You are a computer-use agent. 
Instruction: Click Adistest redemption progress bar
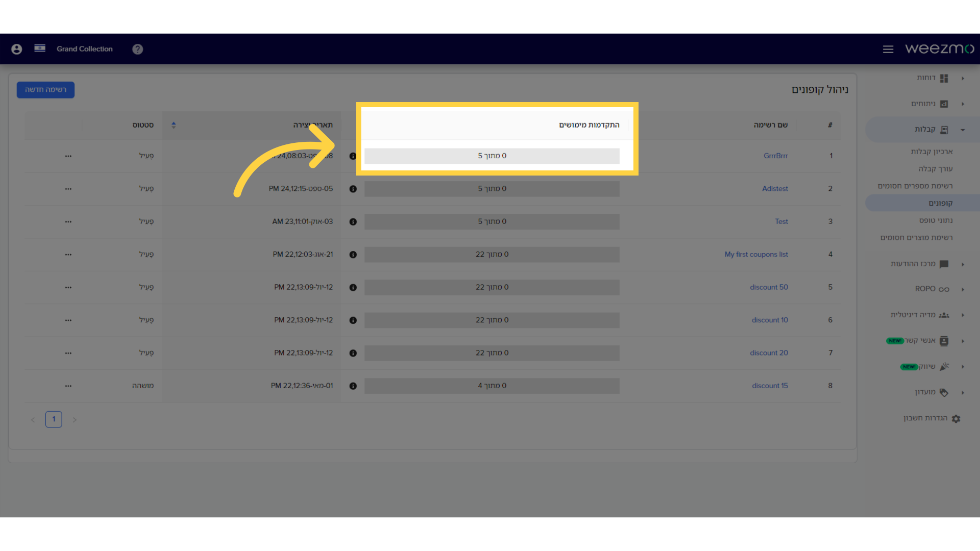point(492,189)
